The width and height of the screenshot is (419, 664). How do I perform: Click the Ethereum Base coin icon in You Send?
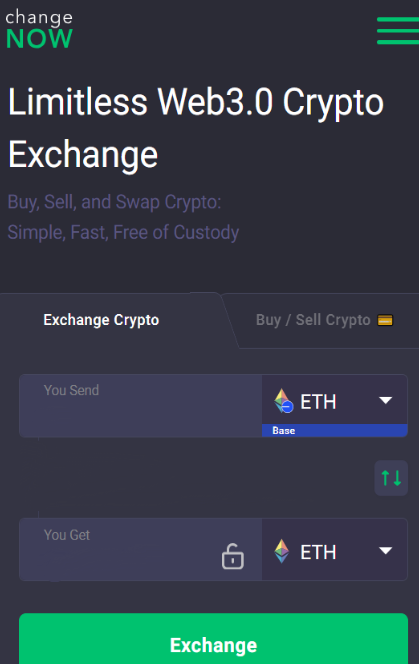click(x=283, y=401)
